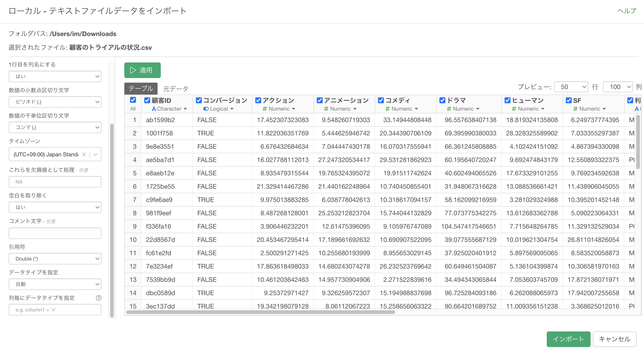Click the Character type icon under 顧客ID

(x=154, y=109)
